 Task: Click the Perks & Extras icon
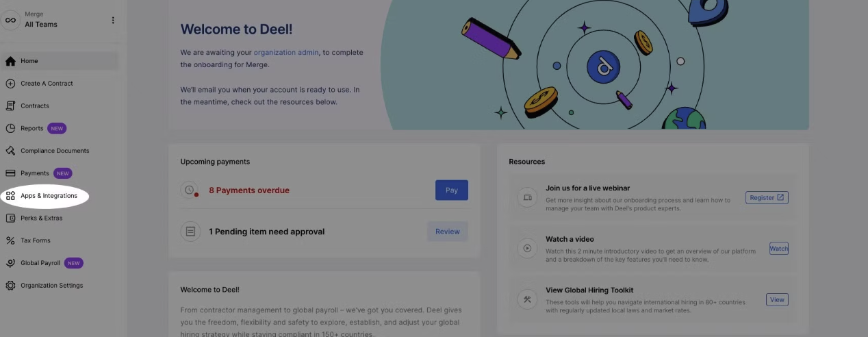tap(10, 218)
